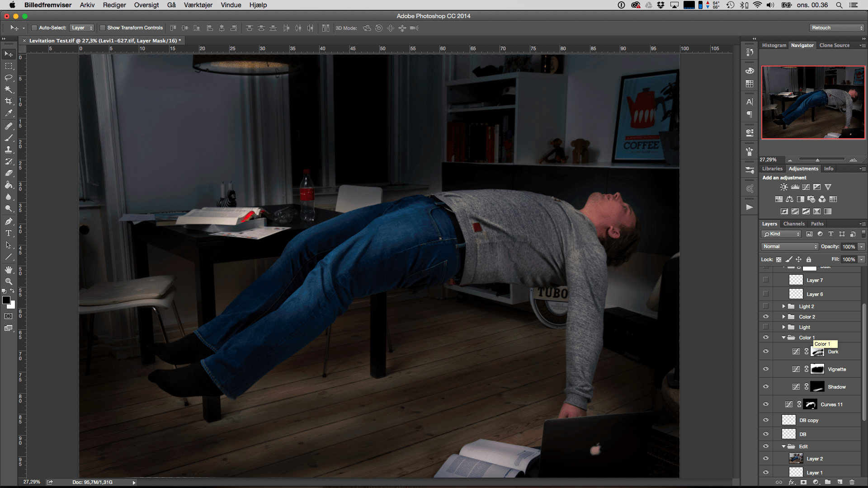Enable the Auto-Select checkbox

tap(34, 28)
